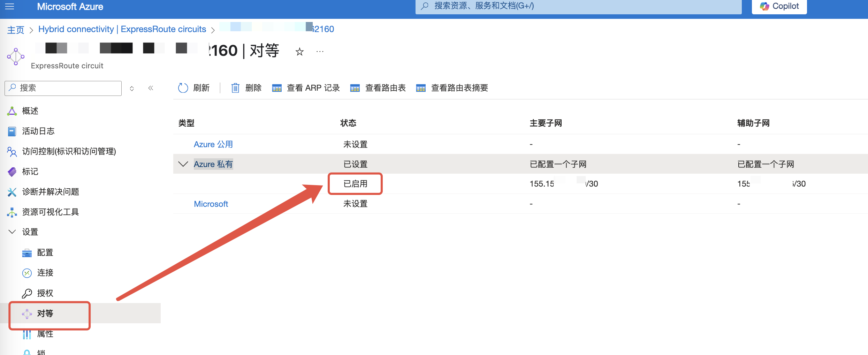Viewport: 868px width, 355px height.
Task: Click the 标记 tag icon
Action: (x=12, y=172)
